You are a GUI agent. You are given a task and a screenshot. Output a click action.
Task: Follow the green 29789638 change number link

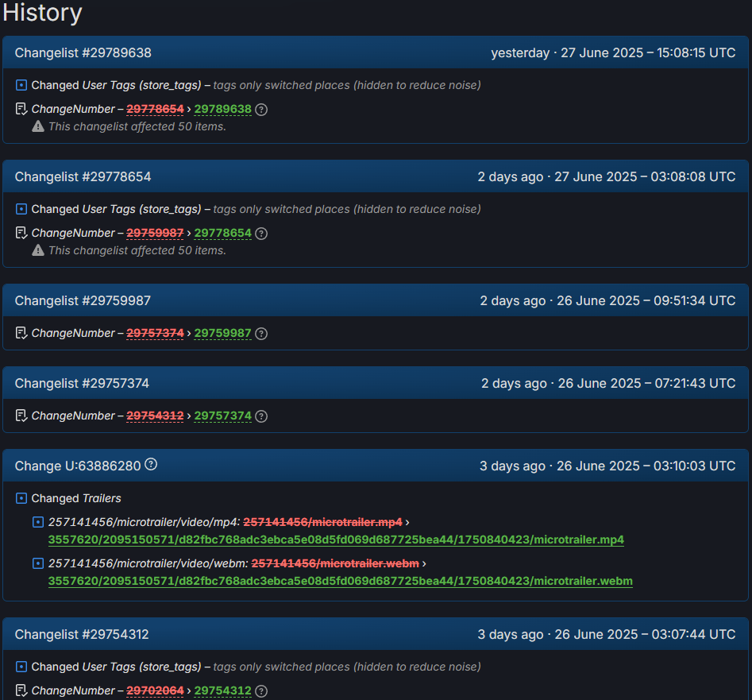[222, 109]
